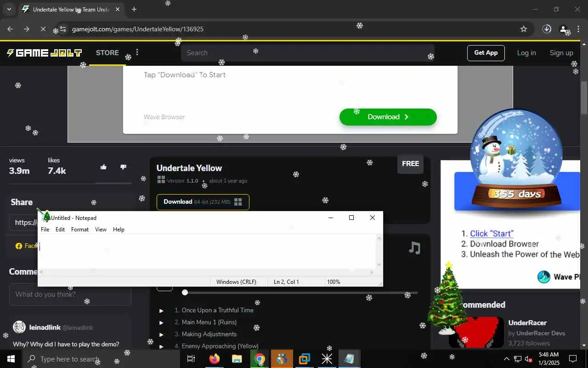The image size is (588, 368).
Task: Click Chrome forward arrow
Action: (x=27, y=29)
